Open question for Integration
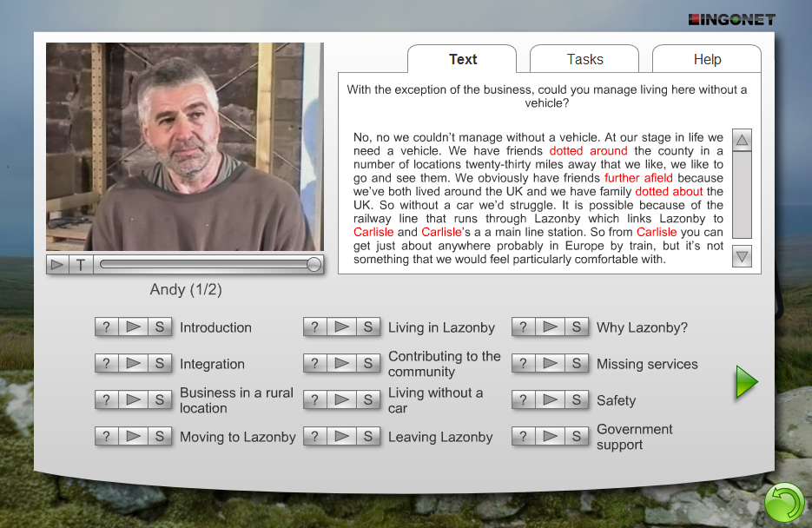812x528 pixels. click(x=107, y=363)
